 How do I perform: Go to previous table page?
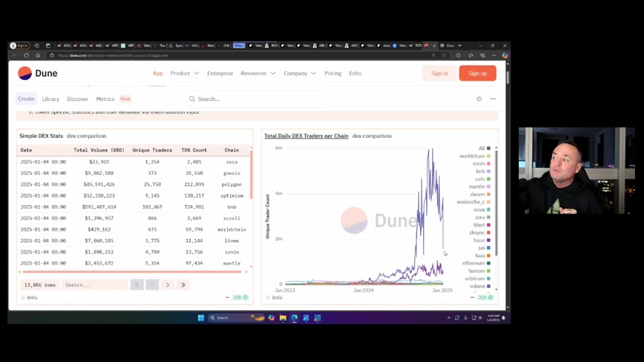152,285
